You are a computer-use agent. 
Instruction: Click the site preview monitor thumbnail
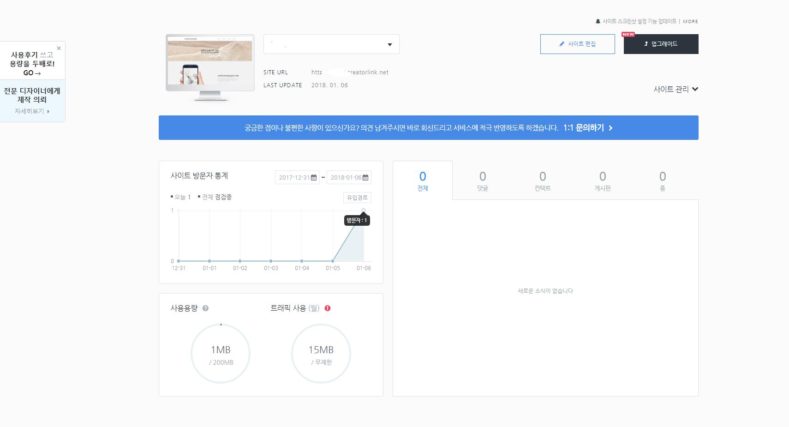click(209, 65)
